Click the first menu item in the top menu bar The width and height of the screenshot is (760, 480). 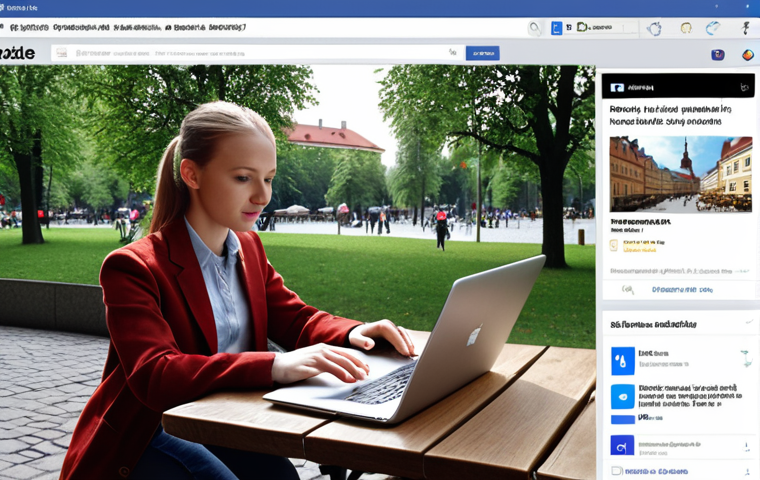[29, 28]
